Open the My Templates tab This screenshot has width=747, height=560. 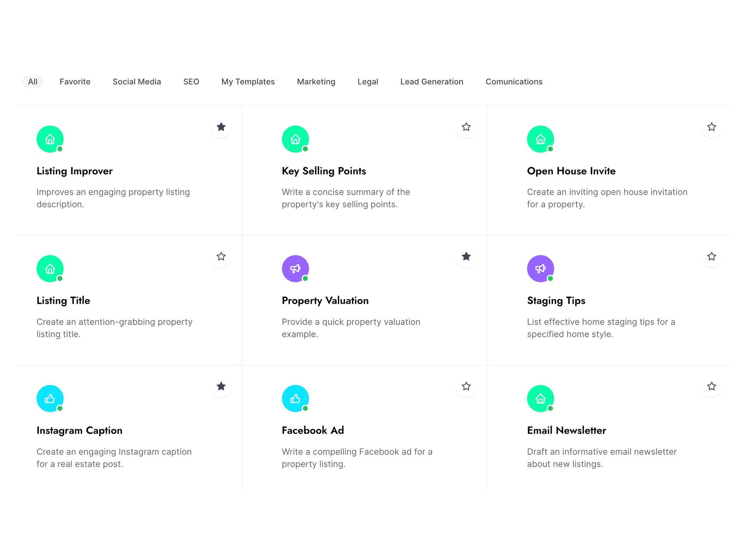248,82
